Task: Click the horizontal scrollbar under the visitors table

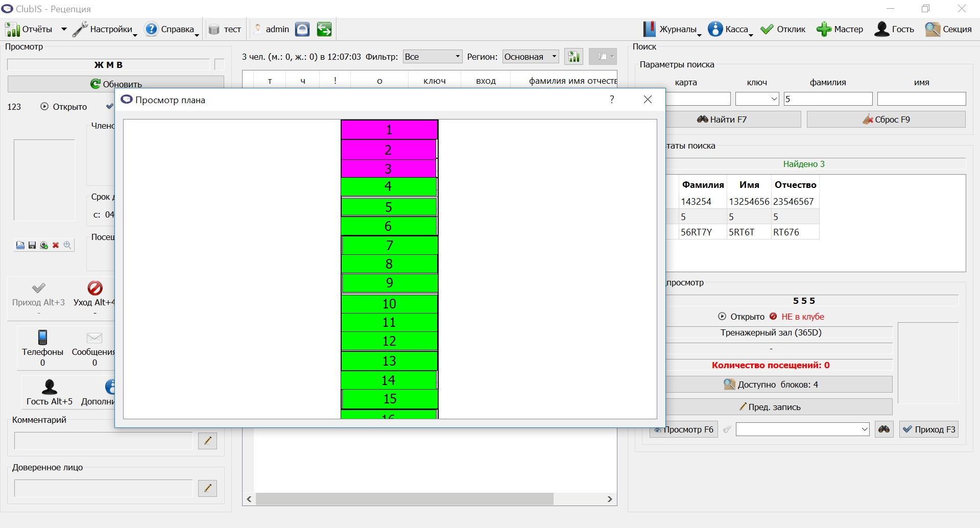Action: (429, 499)
